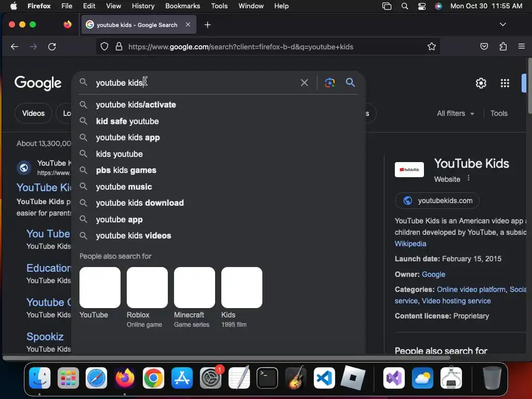The width and height of the screenshot is (532, 399).
Task: Open the Google apps grid
Action: 505,83
